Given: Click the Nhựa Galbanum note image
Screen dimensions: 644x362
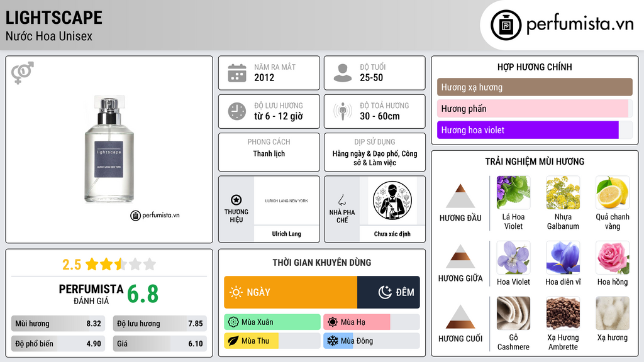Looking at the screenshot, I should pos(563,192).
